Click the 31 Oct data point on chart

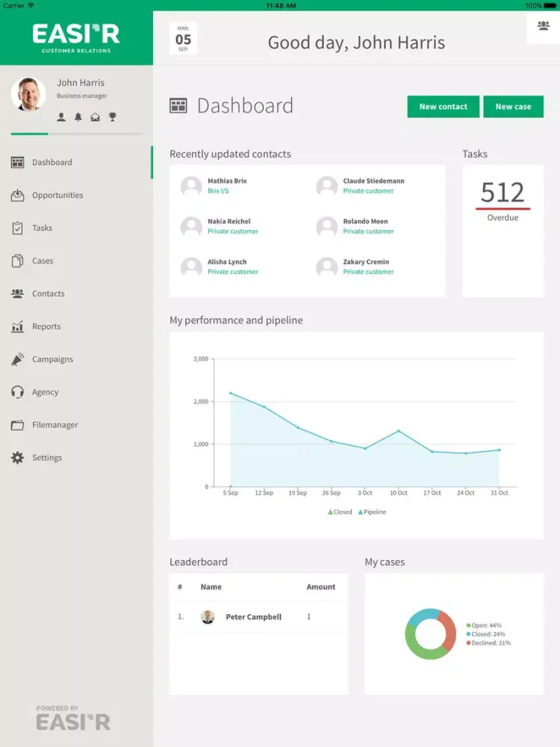(x=499, y=450)
